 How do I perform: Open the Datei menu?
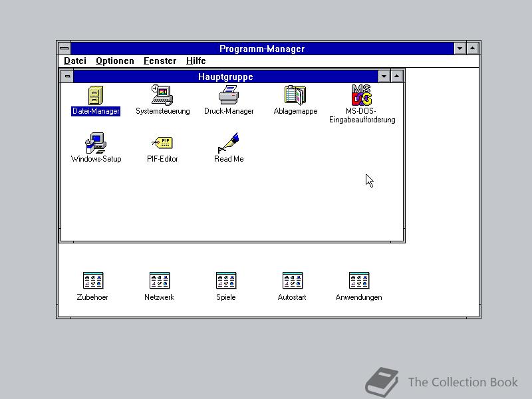click(x=75, y=61)
